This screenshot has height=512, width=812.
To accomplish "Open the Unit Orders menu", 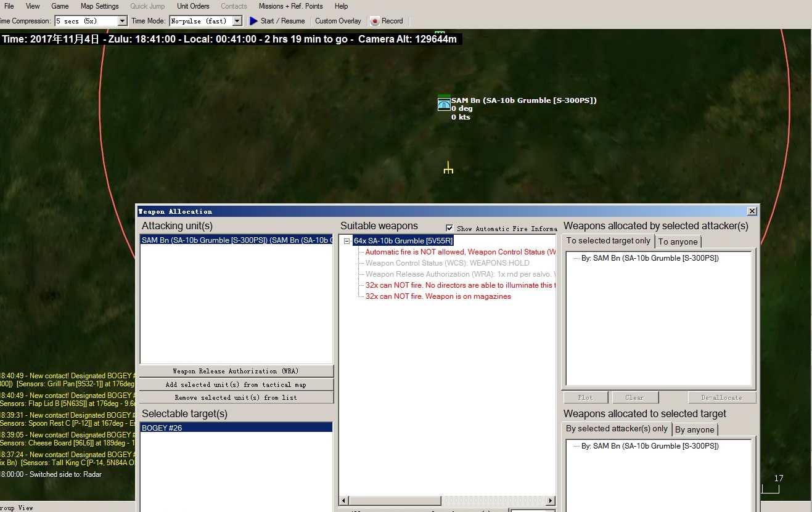I will click(x=193, y=6).
